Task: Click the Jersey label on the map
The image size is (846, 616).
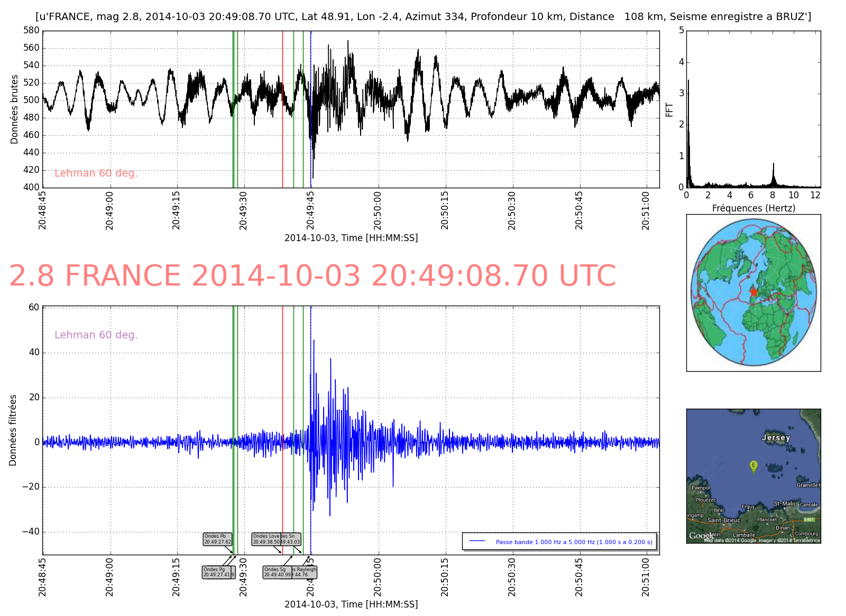Action: (776, 438)
